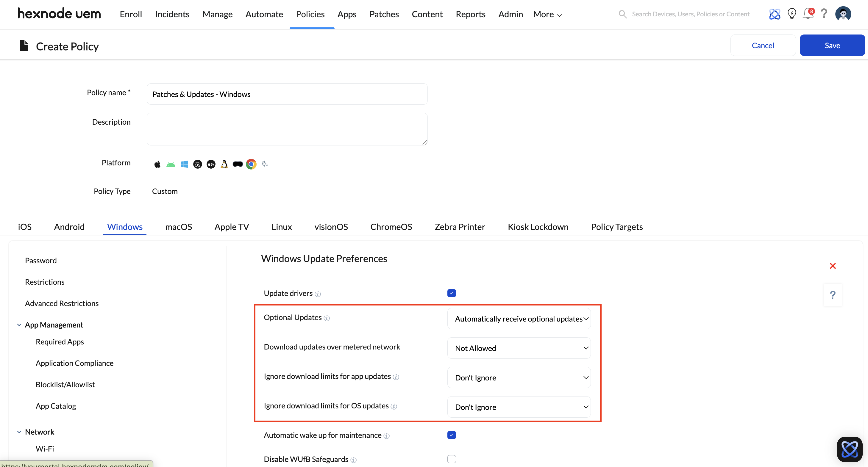Enable Disable WUfB Safeguards checkbox
Viewport: 868px width, 467px height.
452,459
